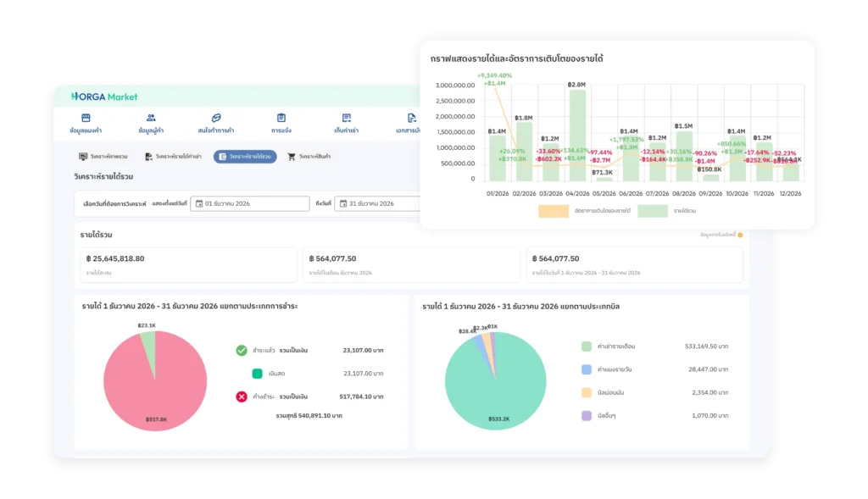Open the notifications clipboard icon
This screenshot has width=868, height=499.
coord(281,118)
